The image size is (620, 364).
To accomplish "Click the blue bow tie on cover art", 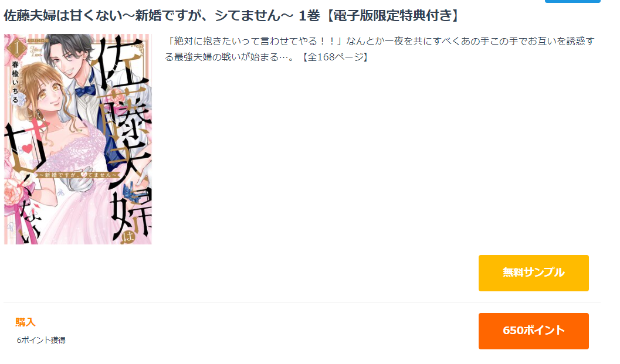I will [86, 91].
